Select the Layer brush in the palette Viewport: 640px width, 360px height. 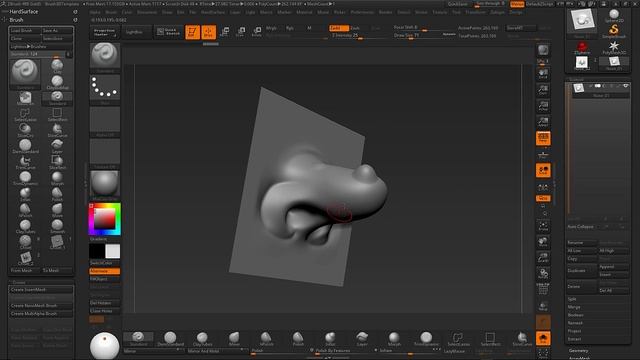(57, 147)
